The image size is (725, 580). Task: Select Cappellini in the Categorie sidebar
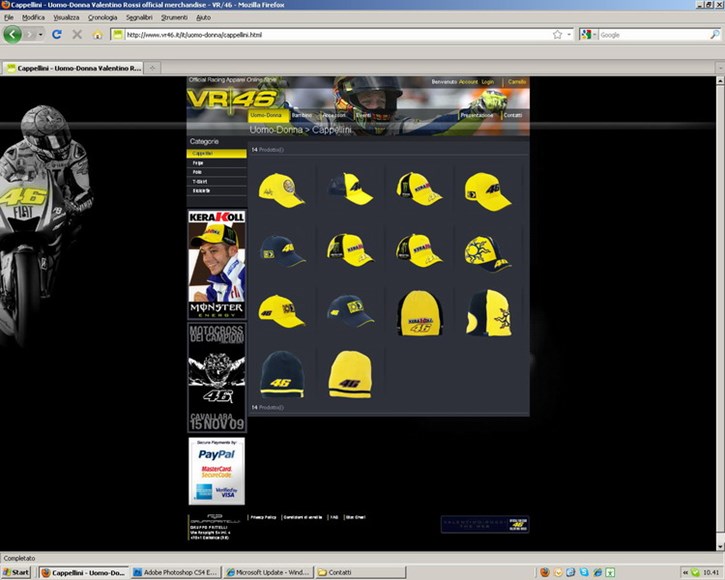tap(216, 153)
